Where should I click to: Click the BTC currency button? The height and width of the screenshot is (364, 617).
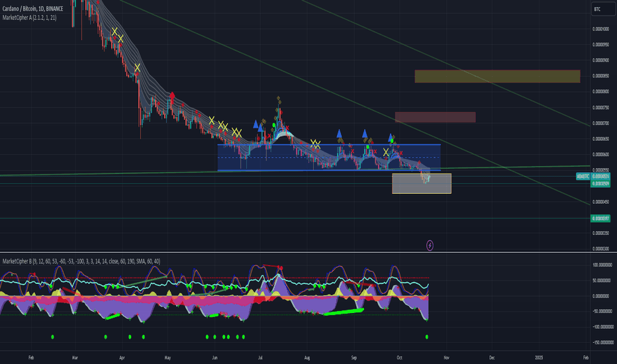click(x=603, y=9)
